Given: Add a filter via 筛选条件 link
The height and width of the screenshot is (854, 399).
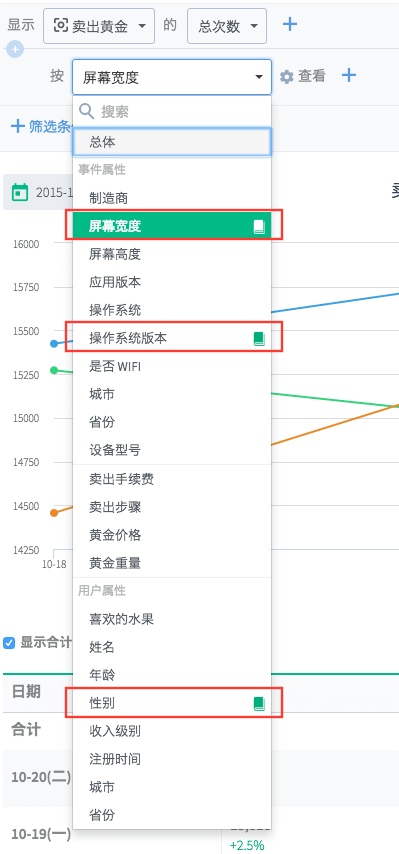Looking at the screenshot, I should click(41, 127).
